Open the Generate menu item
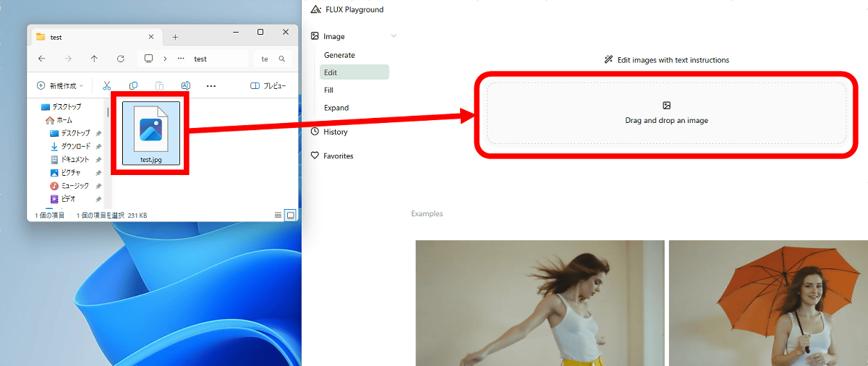Screen dimensions: 868x366 click(339, 55)
